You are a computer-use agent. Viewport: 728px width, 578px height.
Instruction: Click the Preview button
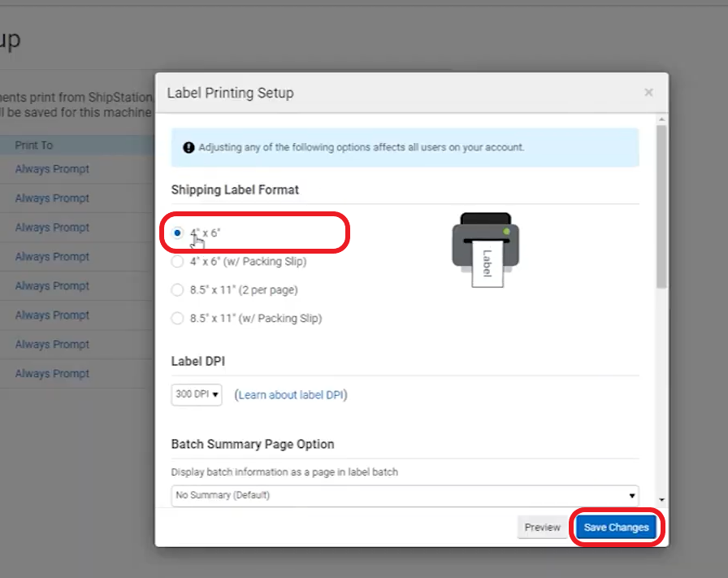point(542,527)
